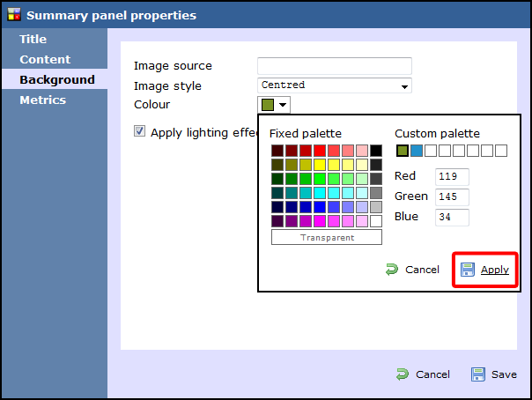
Task: Click the Apply floppy disk icon
Action: click(467, 270)
